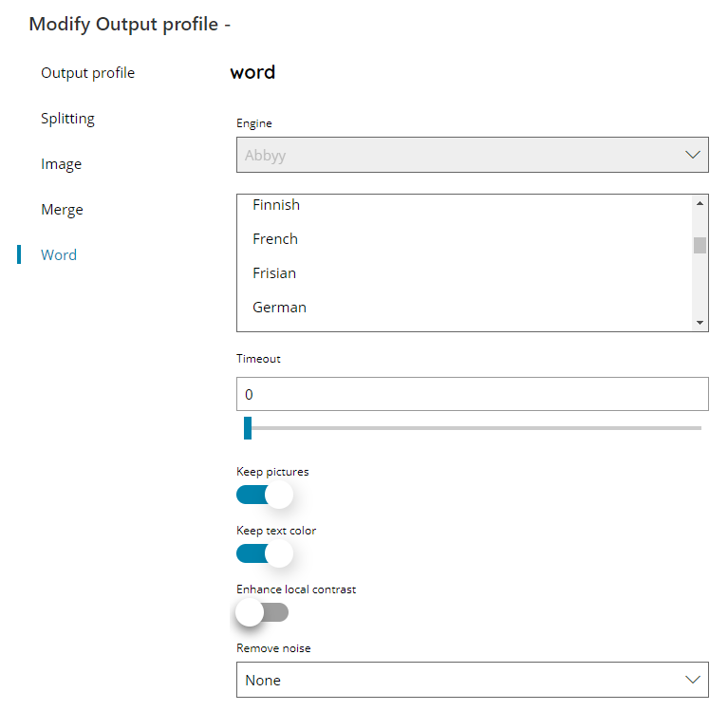Select German language entry
Screen dimensions: 728x711
(279, 307)
